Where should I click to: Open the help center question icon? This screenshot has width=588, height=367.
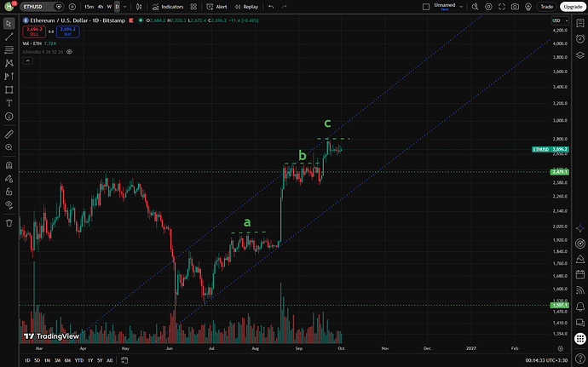pos(580,358)
